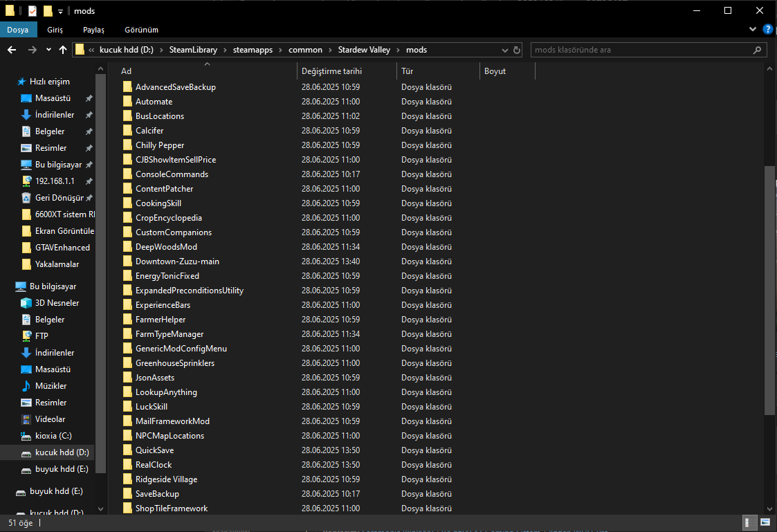Open 192.168.1.1 network location
This screenshot has height=532, width=777.
click(55, 181)
